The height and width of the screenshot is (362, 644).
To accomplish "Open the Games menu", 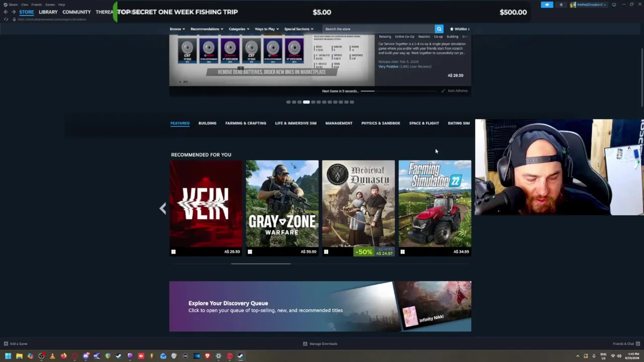I will pyautogui.click(x=50, y=5).
